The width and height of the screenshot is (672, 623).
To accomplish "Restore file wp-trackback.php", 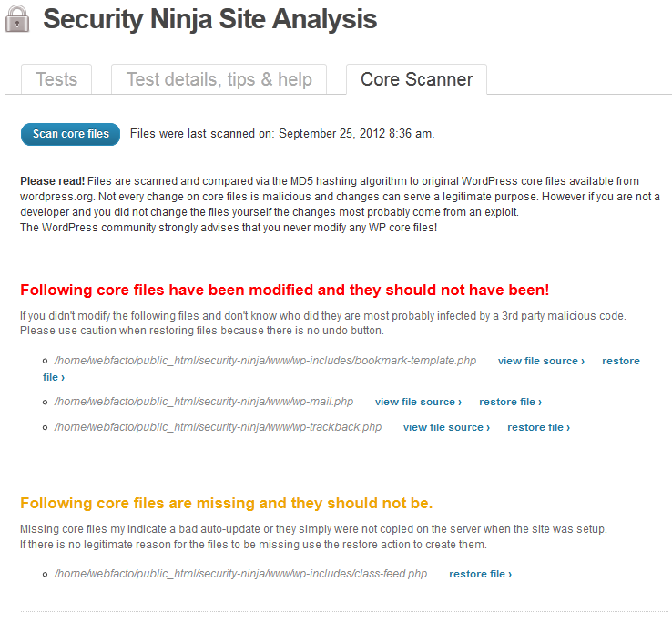I will tap(539, 427).
